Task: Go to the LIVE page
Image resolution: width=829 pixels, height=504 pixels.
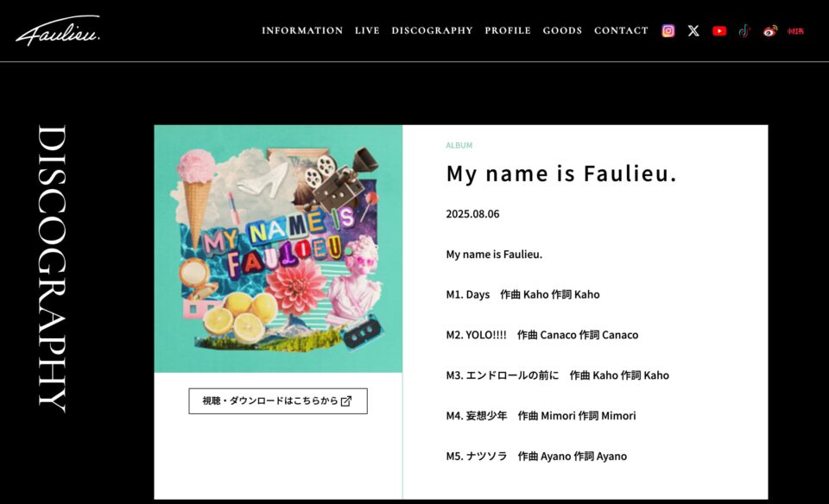Action: [367, 30]
